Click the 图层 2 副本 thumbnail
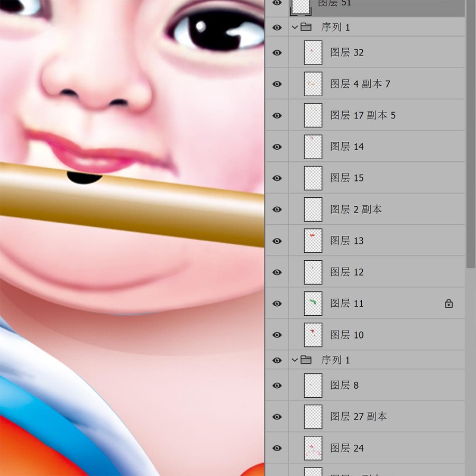Image resolution: width=476 pixels, height=476 pixels. click(313, 209)
